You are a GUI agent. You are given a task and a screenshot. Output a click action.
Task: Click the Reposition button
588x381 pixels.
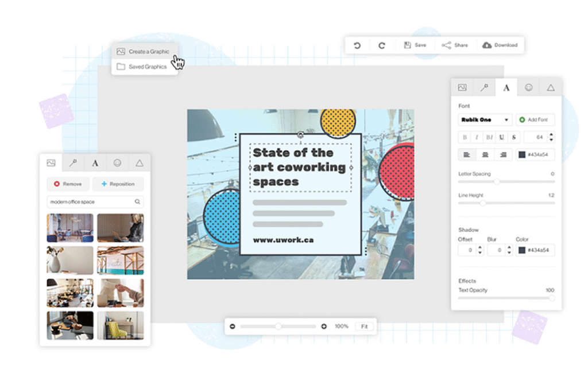pos(118,184)
